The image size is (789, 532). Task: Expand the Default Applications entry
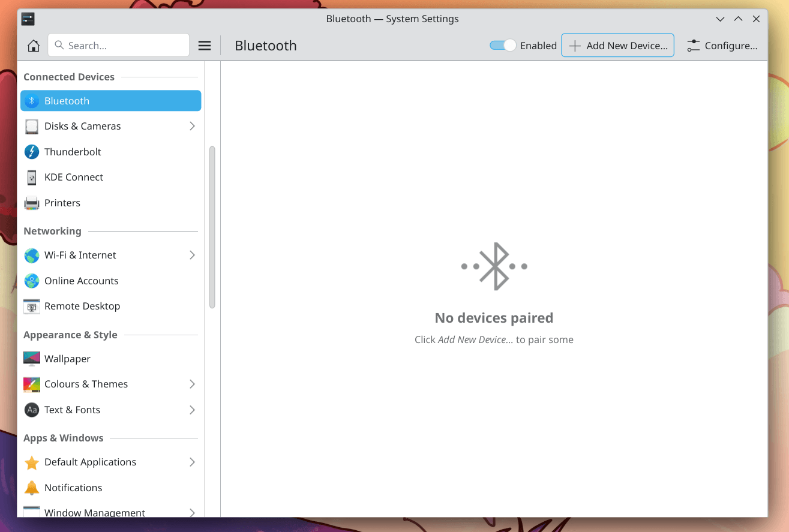(x=192, y=462)
